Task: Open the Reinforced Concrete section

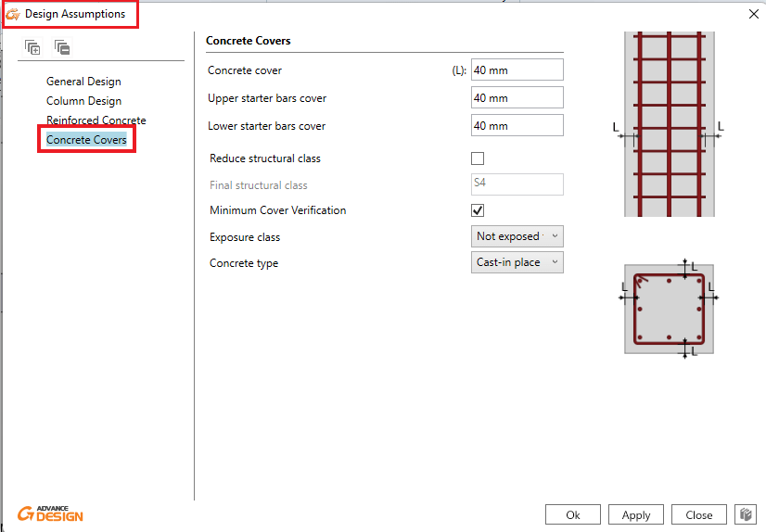Action: [96, 120]
